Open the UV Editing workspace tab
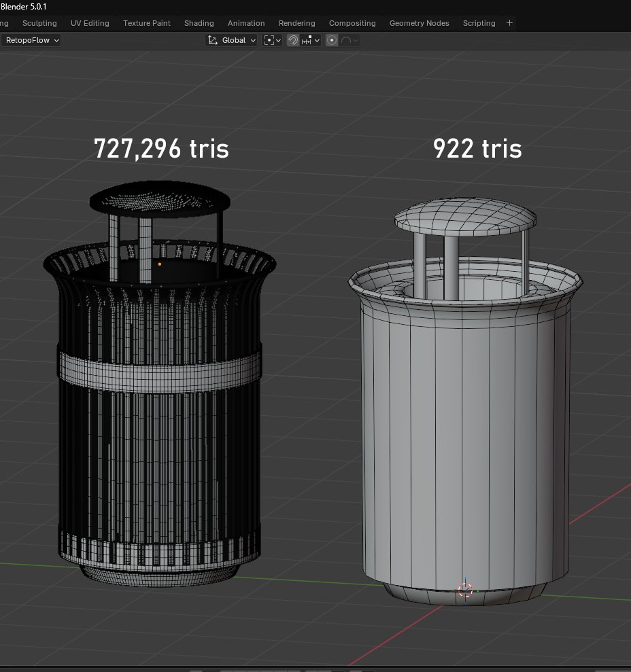The width and height of the screenshot is (631, 672). (x=90, y=23)
